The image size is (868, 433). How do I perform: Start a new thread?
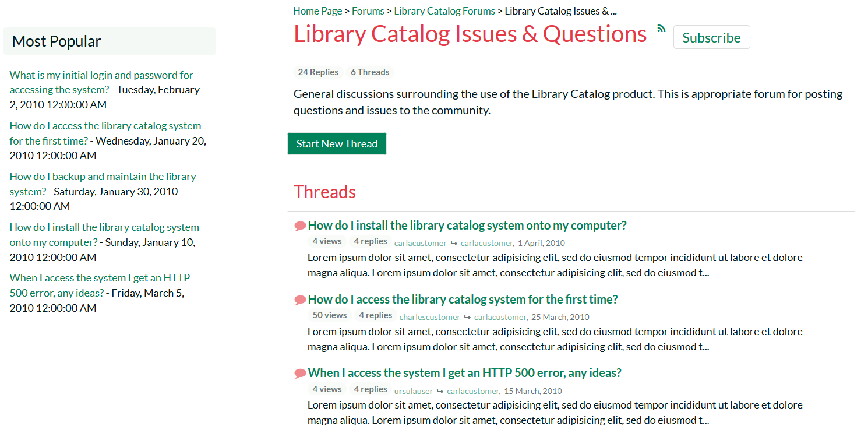click(x=337, y=144)
